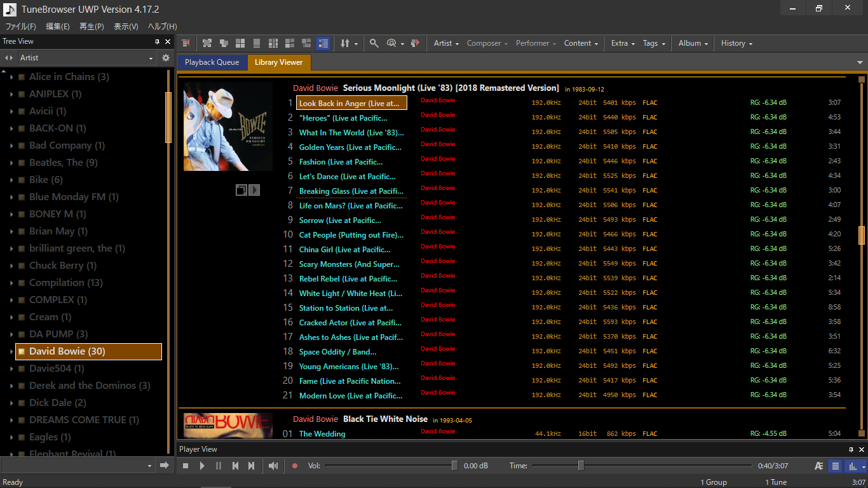Image resolution: width=868 pixels, height=488 pixels.
Task: Open the Performer filter dropdown
Action: 536,43
